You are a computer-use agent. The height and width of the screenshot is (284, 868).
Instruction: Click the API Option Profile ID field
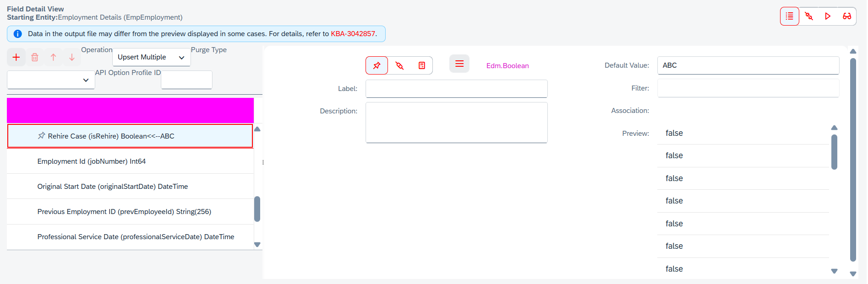tap(186, 80)
